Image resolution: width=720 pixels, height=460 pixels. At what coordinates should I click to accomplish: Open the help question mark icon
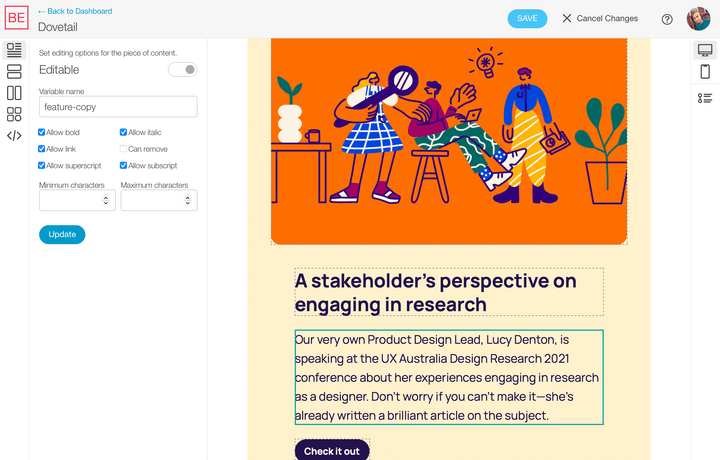(667, 19)
